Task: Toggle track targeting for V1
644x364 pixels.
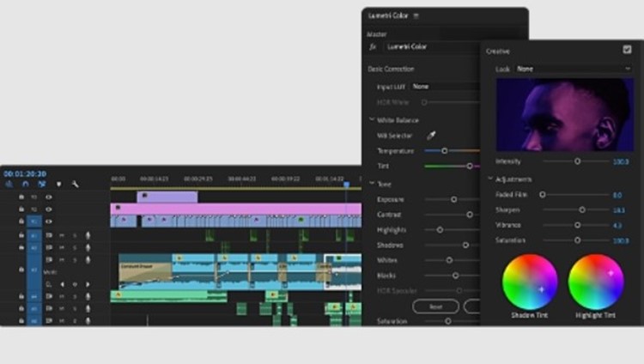Action: point(34,221)
